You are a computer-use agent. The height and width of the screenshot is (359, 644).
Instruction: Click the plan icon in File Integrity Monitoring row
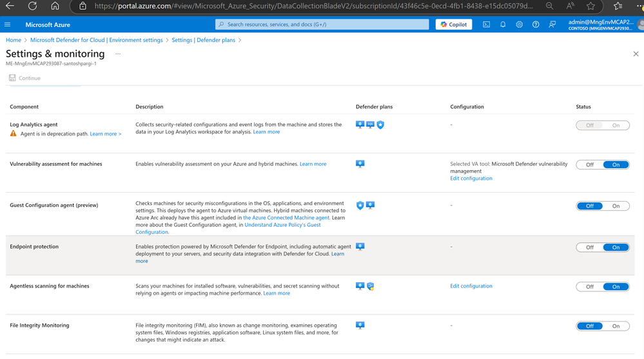[360, 325]
